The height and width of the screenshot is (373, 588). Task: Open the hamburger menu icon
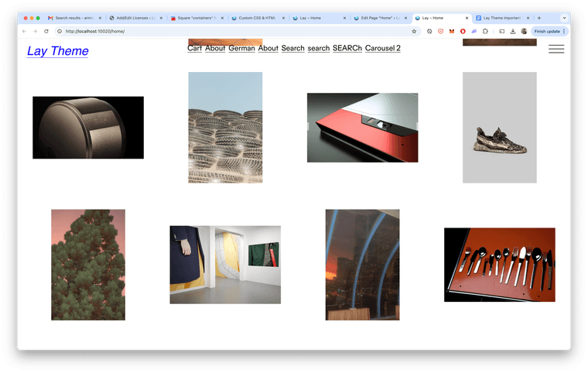pos(556,50)
